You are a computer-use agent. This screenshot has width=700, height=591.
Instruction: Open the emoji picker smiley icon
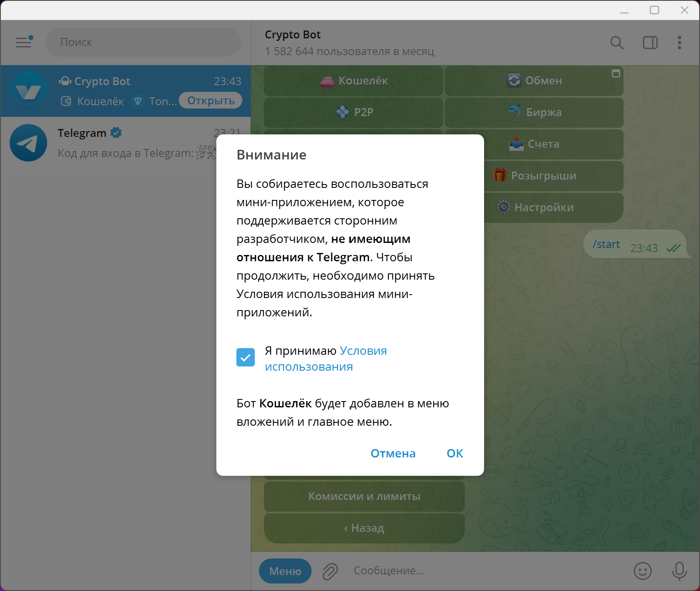pos(643,571)
